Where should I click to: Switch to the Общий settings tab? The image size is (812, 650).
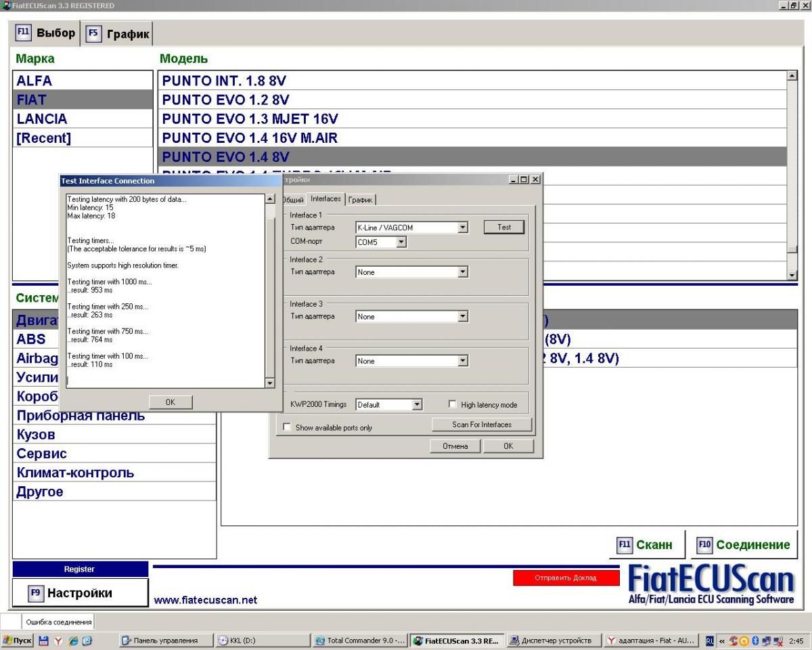(292, 199)
